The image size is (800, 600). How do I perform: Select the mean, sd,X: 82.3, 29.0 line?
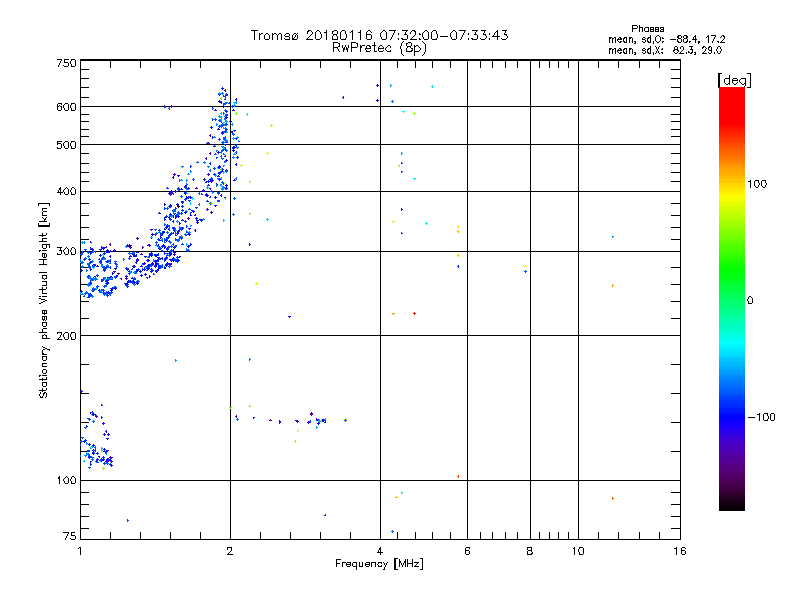click(665, 50)
